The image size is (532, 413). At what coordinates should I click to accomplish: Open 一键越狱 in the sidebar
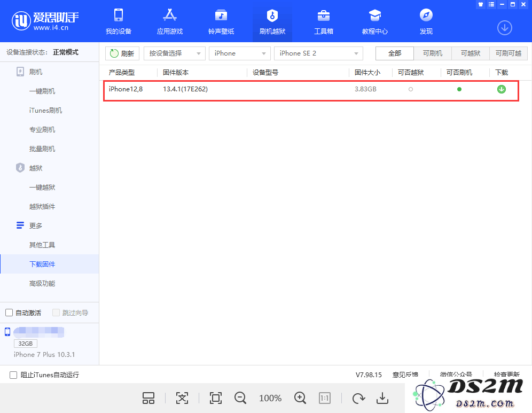42,187
